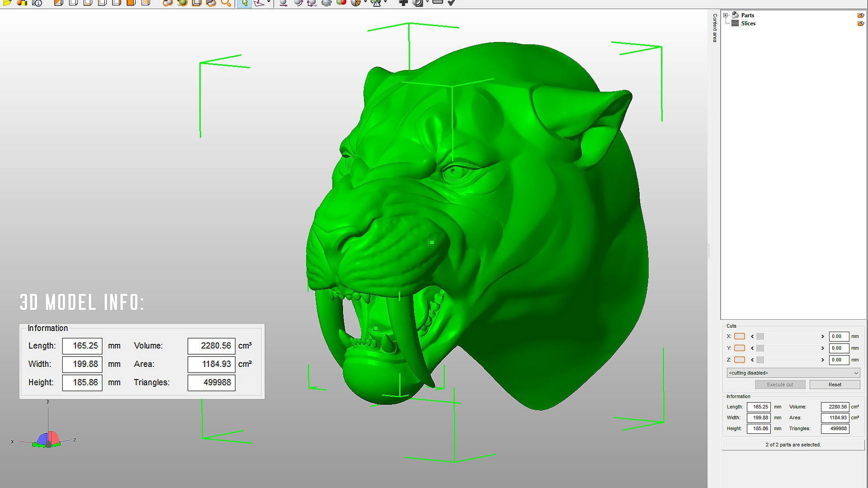
Task: Open the cut sphere dropdown arrow
Action: point(365,2)
